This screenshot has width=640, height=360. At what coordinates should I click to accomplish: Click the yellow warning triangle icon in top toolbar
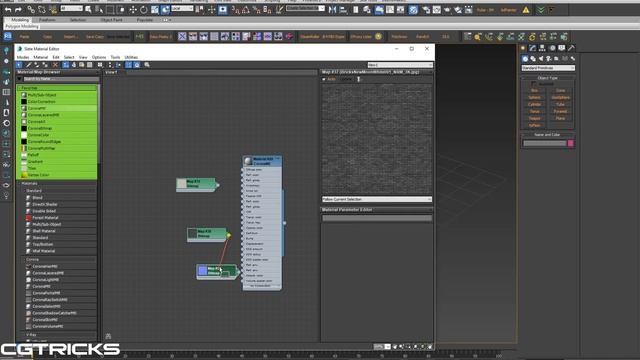pyautogui.click(x=526, y=10)
